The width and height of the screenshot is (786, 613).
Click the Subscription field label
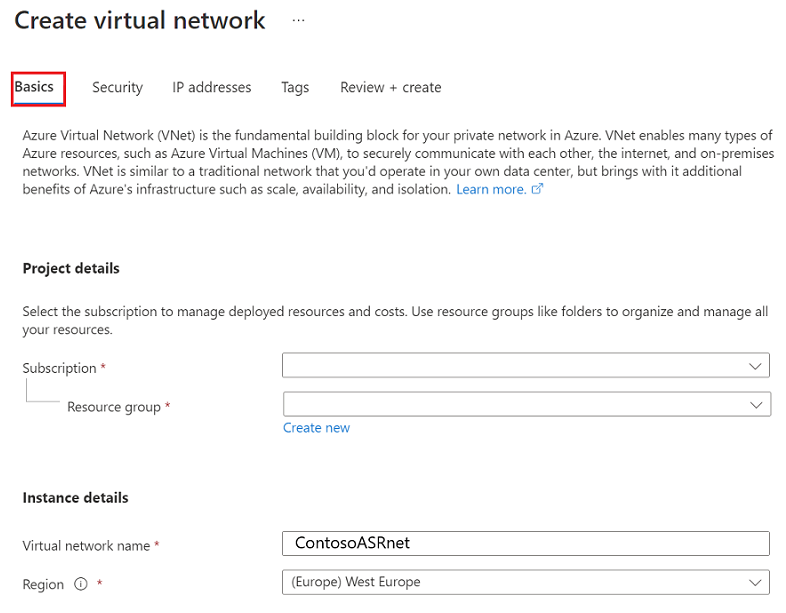click(59, 368)
